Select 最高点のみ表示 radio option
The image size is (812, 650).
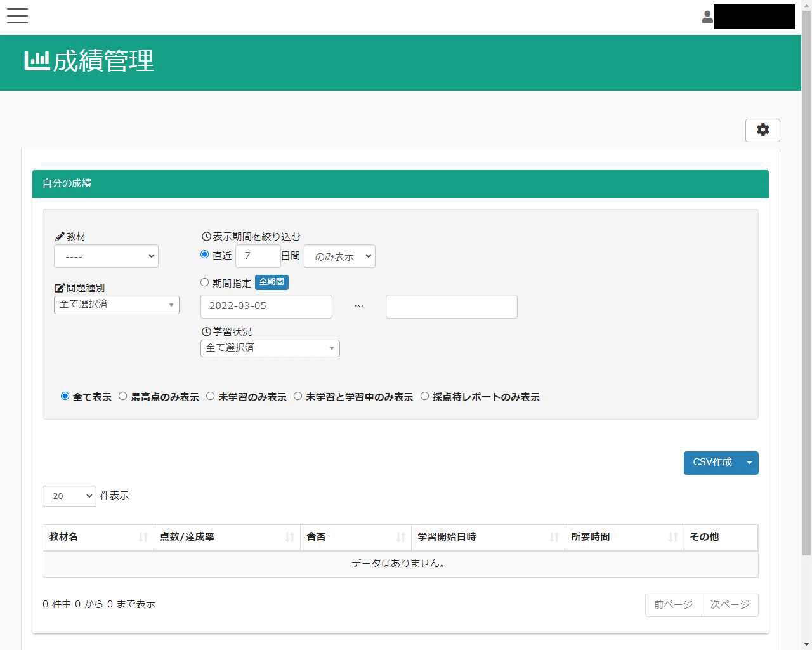coord(123,396)
